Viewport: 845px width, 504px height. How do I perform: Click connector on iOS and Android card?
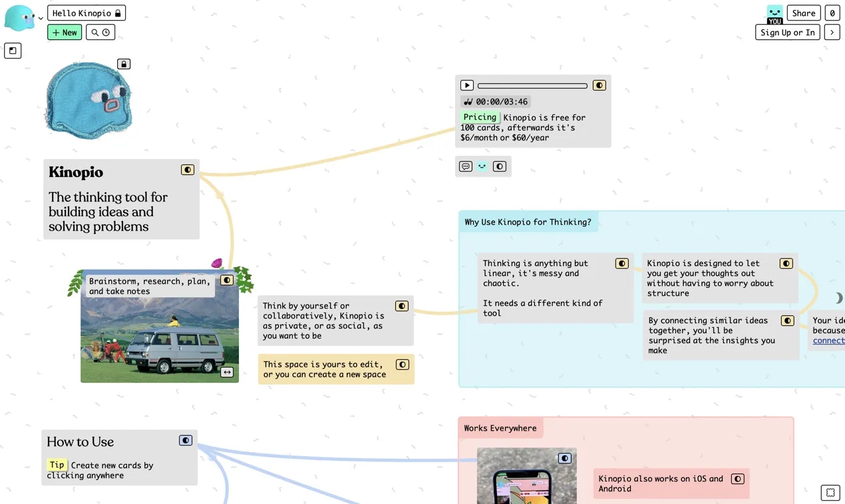(x=737, y=479)
